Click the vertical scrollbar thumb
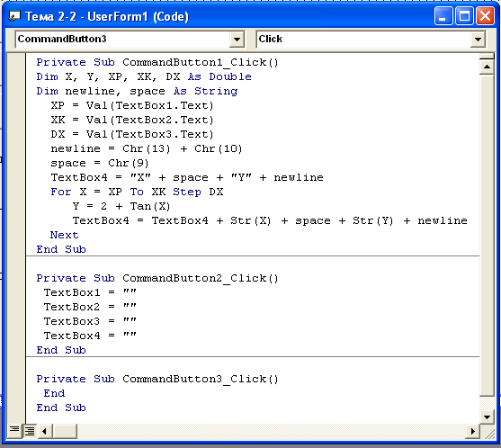501x448 pixels. point(487,235)
